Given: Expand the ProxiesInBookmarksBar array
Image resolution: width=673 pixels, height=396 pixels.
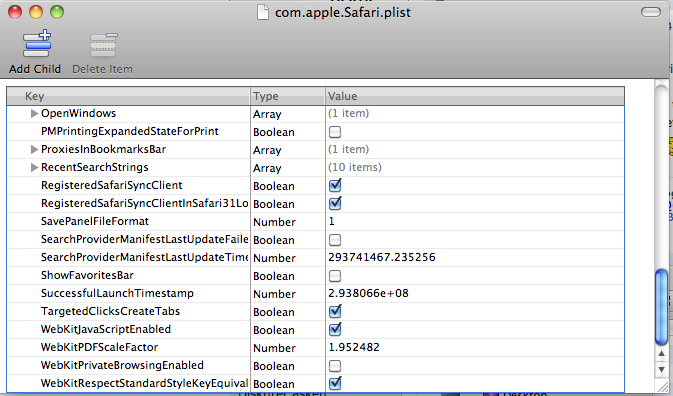Looking at the screenshot, I should (34, 149).
